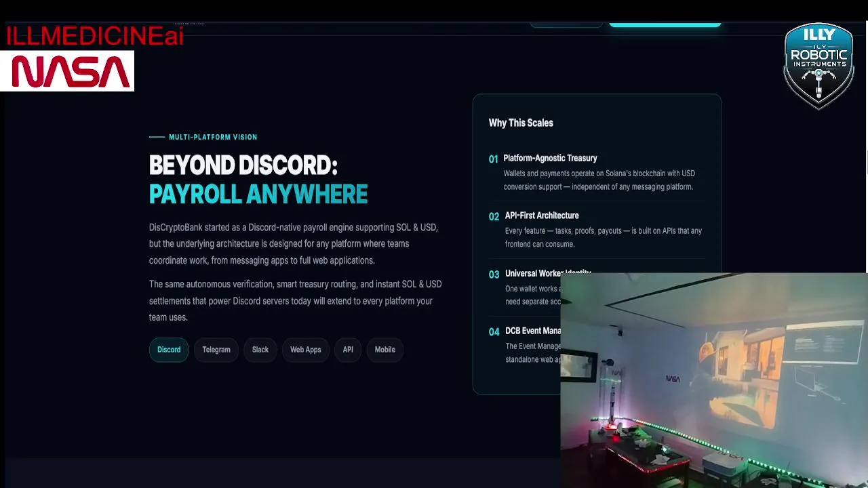
Task: Click description 'Wallets and payments operate on Solana's'
Action: (599, 180)
